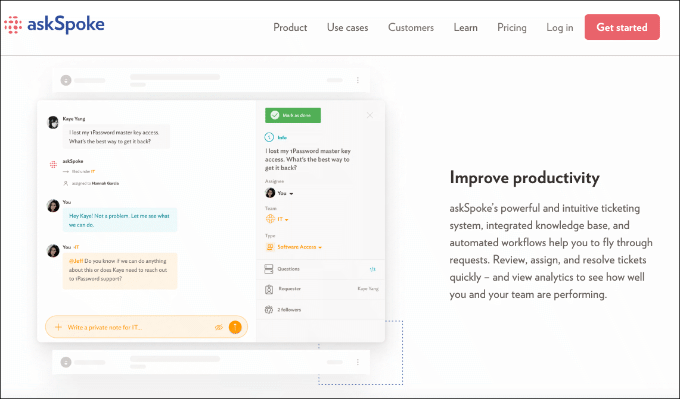Click the 2 followers icon
The image size is (680, 399).
pyautogui.click(x=269, y=310)
